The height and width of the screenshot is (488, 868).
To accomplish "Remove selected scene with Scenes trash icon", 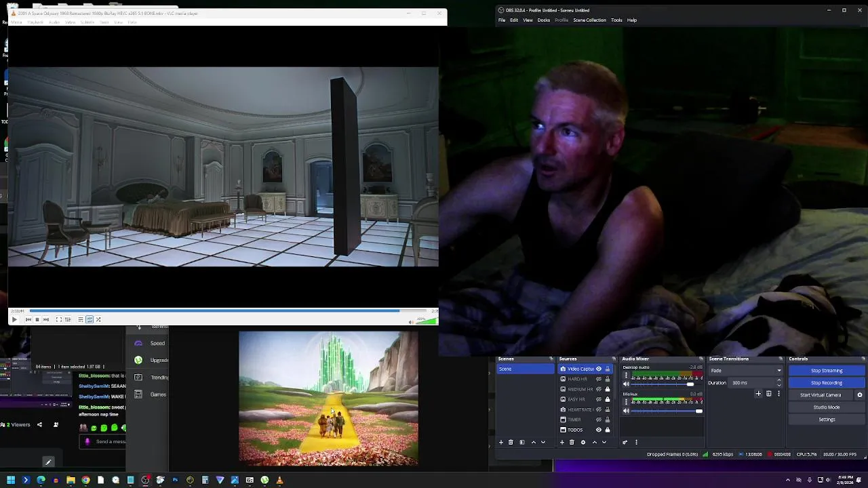I will 511,443.
